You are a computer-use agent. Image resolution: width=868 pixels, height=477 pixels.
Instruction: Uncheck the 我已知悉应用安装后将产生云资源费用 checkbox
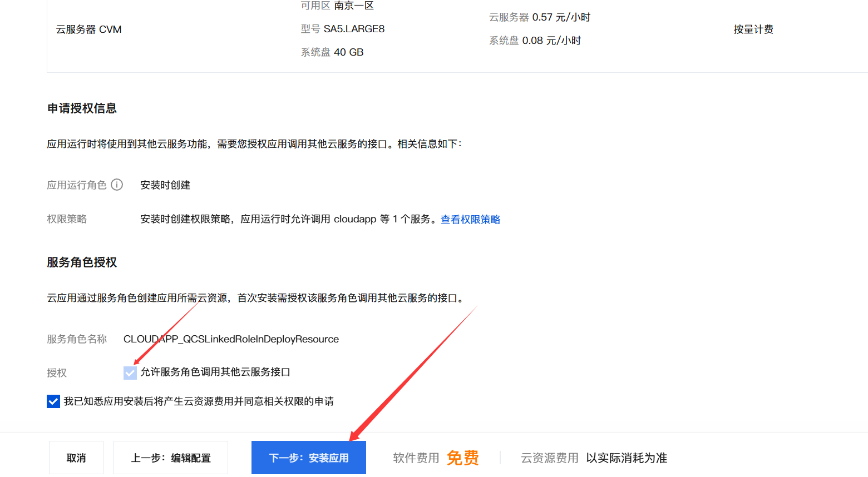(x=53, y=401)
